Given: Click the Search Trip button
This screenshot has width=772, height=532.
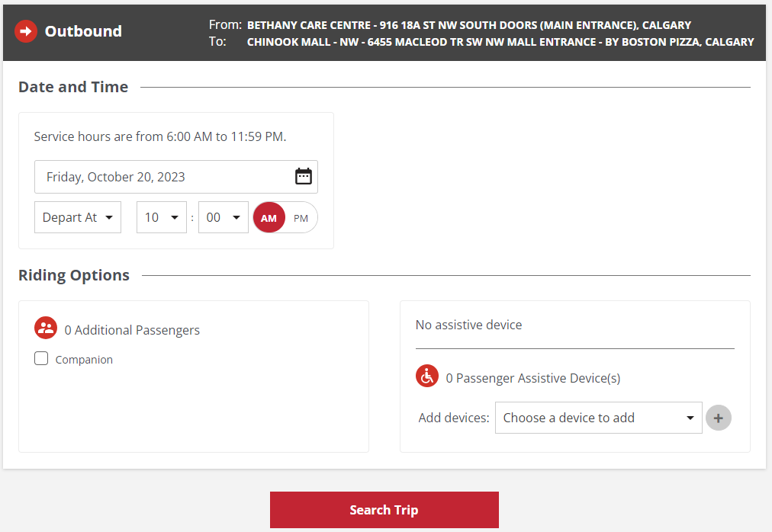Looking at the screenshot, I should click(384, 510).
